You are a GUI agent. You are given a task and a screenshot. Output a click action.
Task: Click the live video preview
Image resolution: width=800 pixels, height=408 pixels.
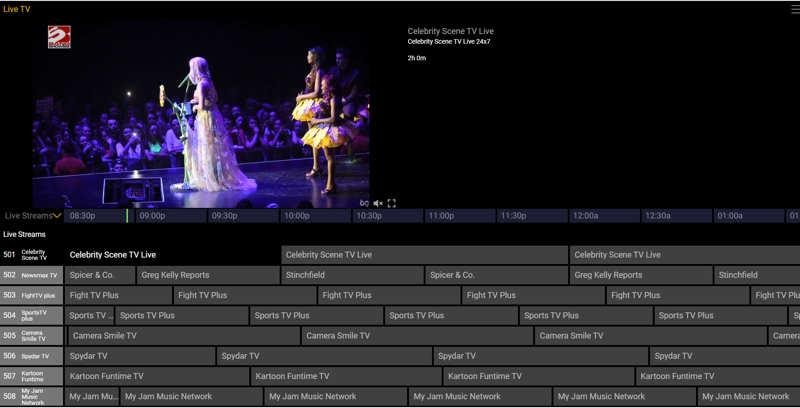[200, 113]
